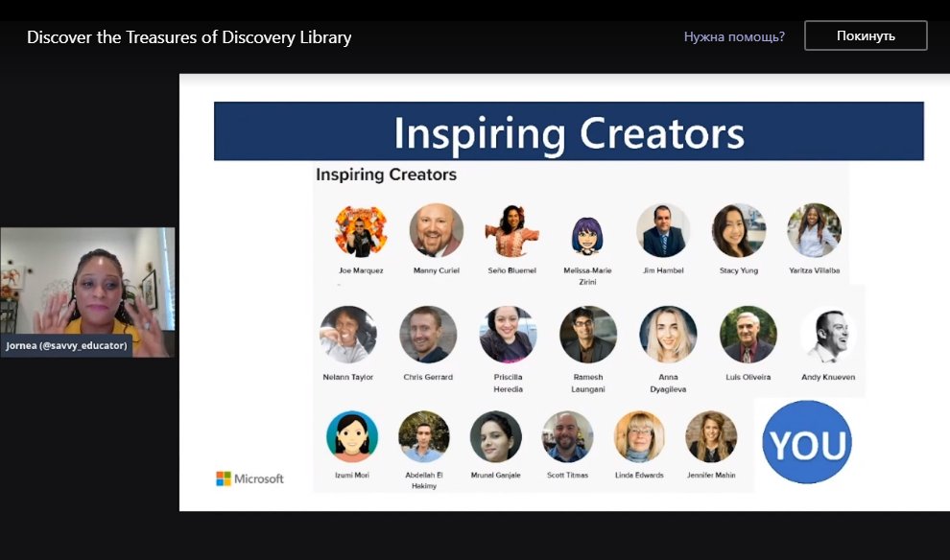This screenshot has width=950, height=560.
Task: Click the name text Seño Bluemel
Action: point(512,270)
